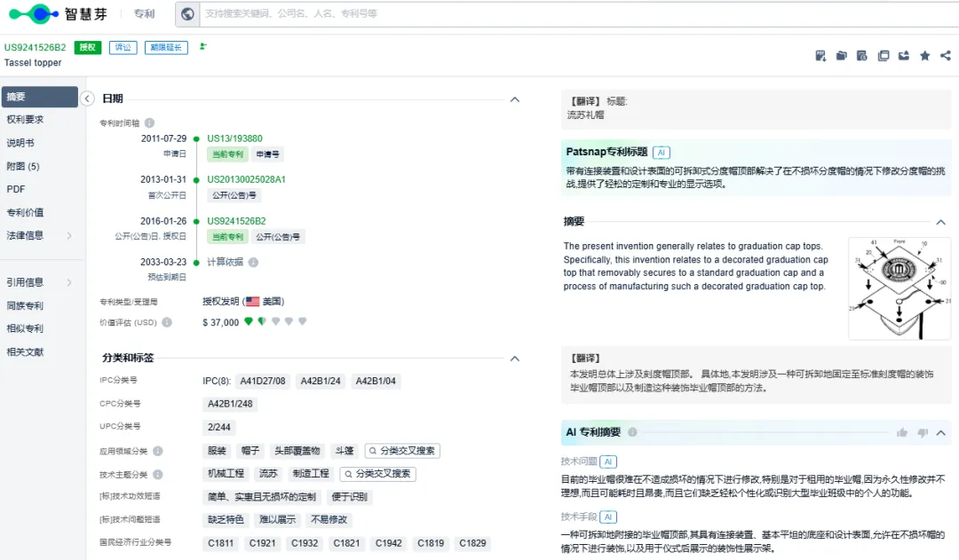Viewport: 959px width, 560px height.
Task: Click 分类交叉搜索 button in 应用领域分类 row
Action: (402, 451)
